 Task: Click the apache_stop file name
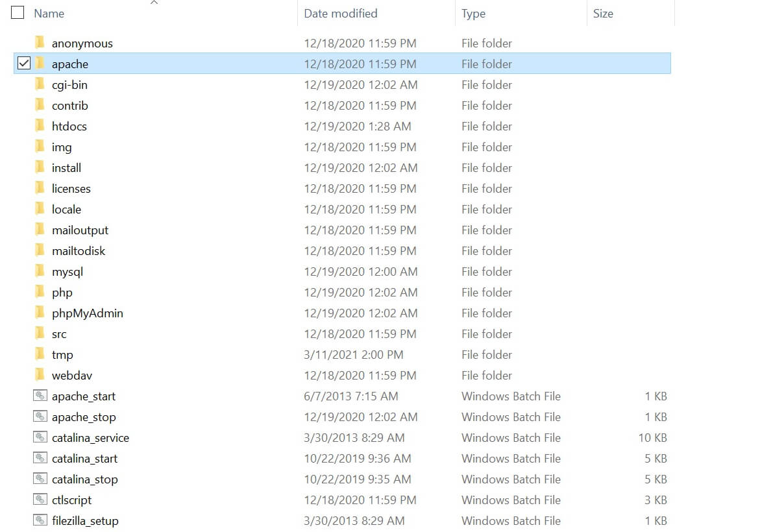(x=84, y=417)
